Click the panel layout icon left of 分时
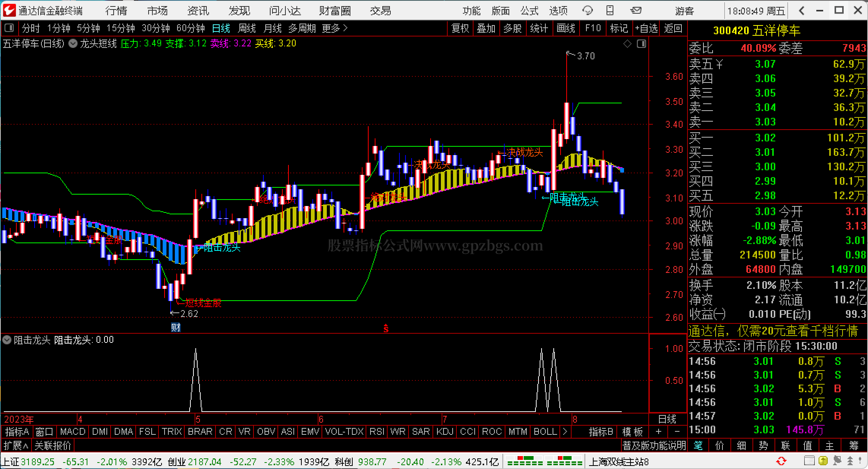868x469 pixels. [9, 28]
